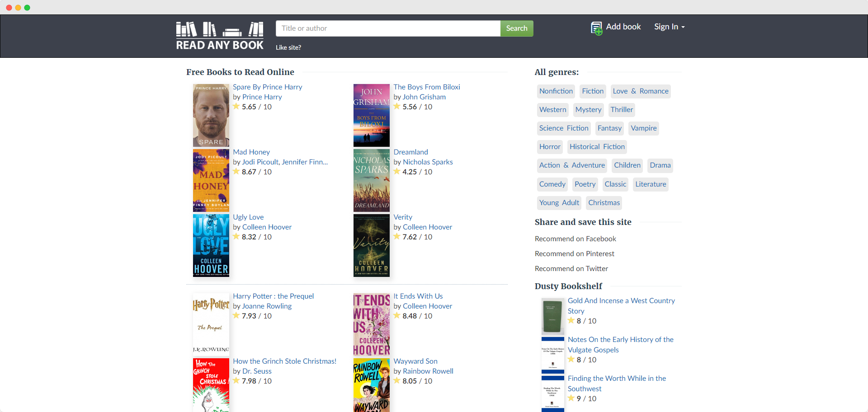Open author link Prince Harry
Image resolution: width=868 pixels, height=412 pixels.
coord(262,97)
